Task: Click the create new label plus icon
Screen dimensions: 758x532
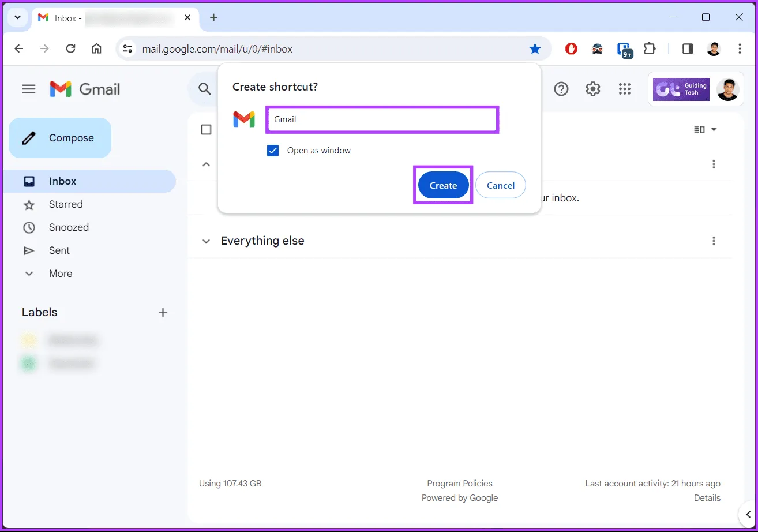Action: pos(163,312)
